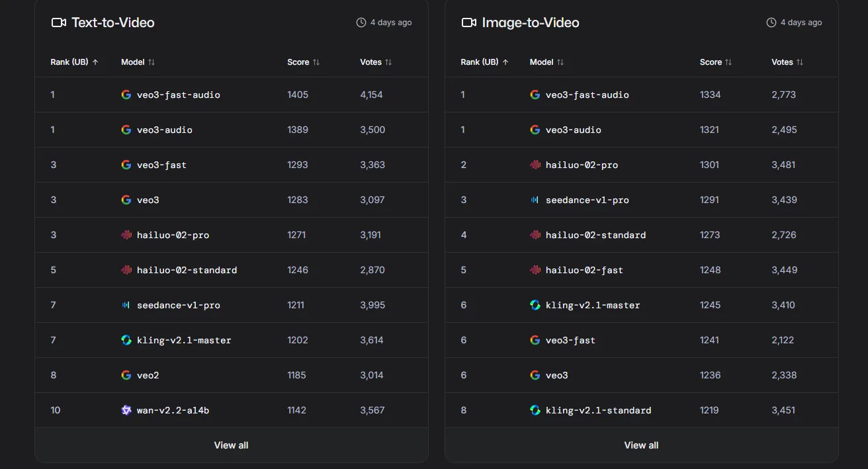Sort Image-to-Video table by Votes
The width and height of the screenshot is (868, 469).
787,62
